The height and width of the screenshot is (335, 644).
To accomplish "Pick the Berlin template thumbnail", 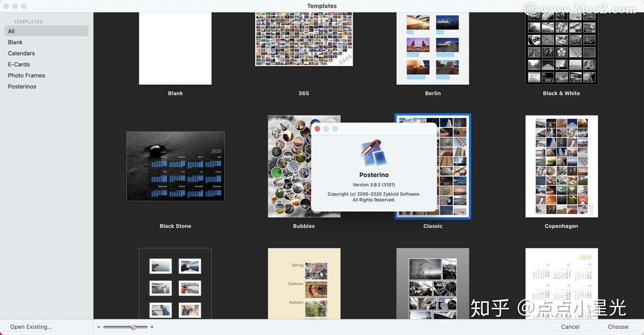I will (433, 48).
